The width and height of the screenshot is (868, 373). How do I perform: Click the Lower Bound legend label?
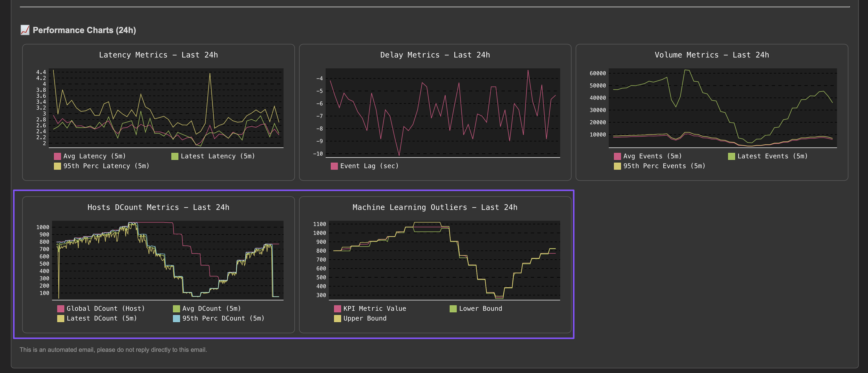click(480, 309)
